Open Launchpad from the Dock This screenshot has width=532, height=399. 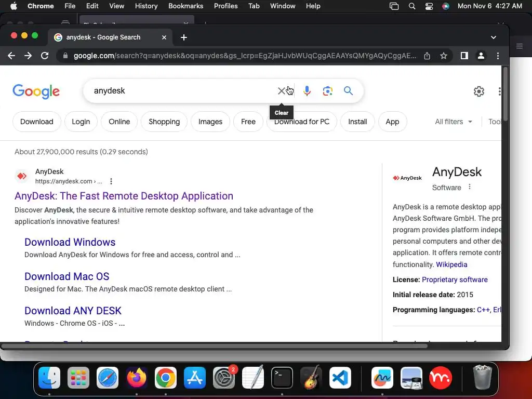[78, 378]
